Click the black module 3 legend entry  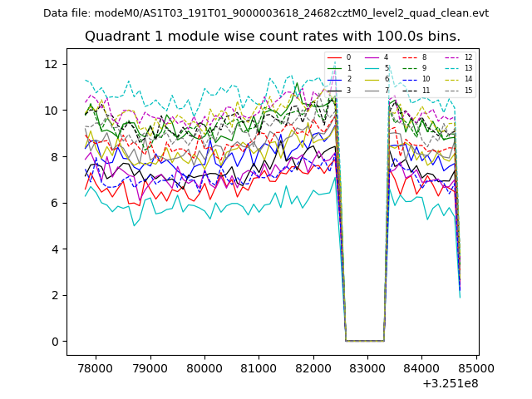click(340, 90)
